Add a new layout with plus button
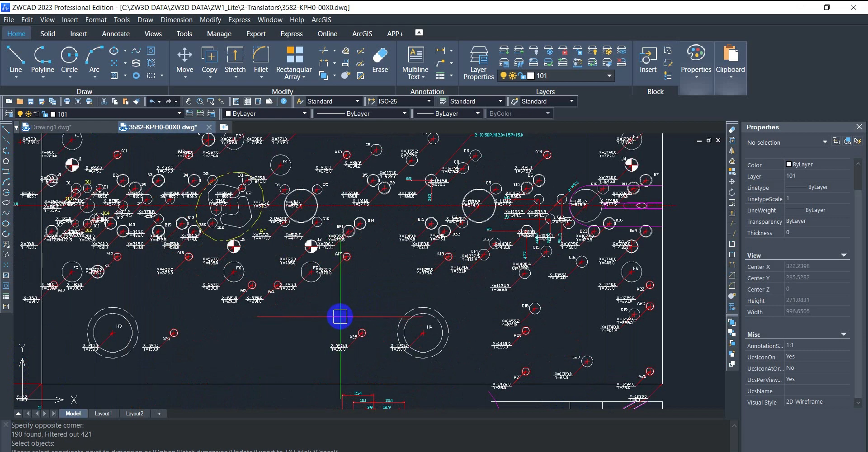Image resolution: width=868 pixels, height=452 pixels. [x=159, y=413]
